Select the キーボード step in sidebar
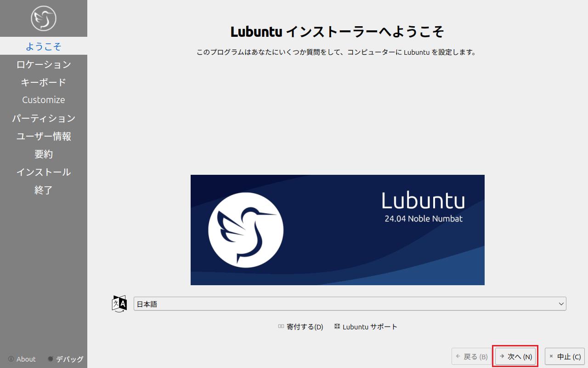 click(44, 82)
